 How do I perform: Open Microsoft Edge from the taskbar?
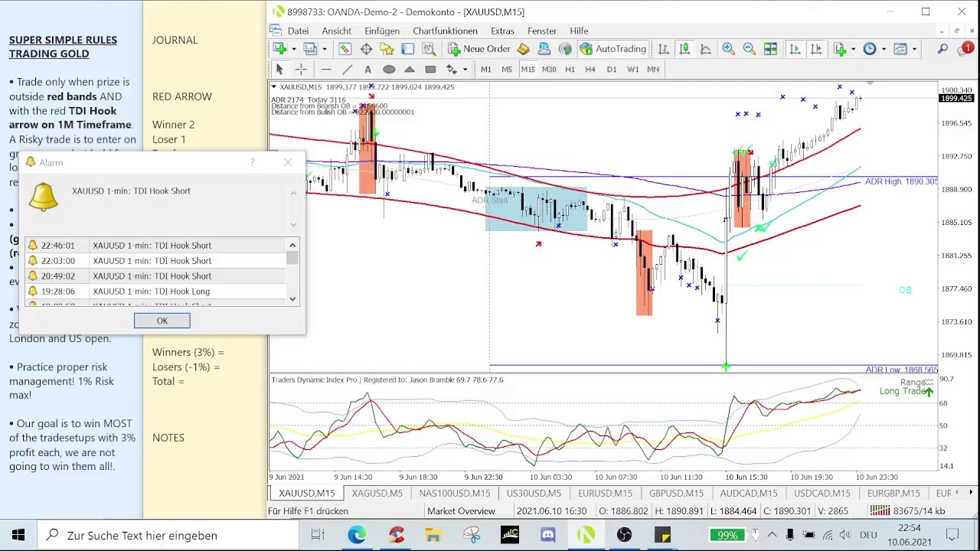point(357,535)
